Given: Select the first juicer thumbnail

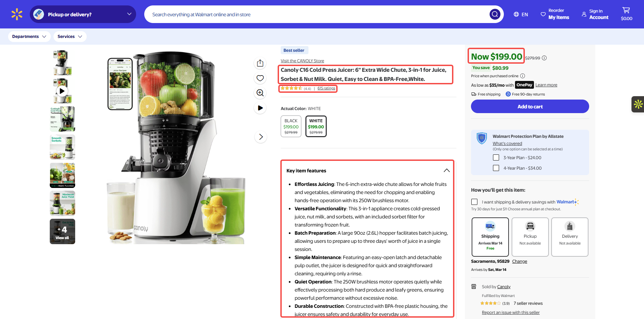Looking at the screenshot, I should coord(62,63).
